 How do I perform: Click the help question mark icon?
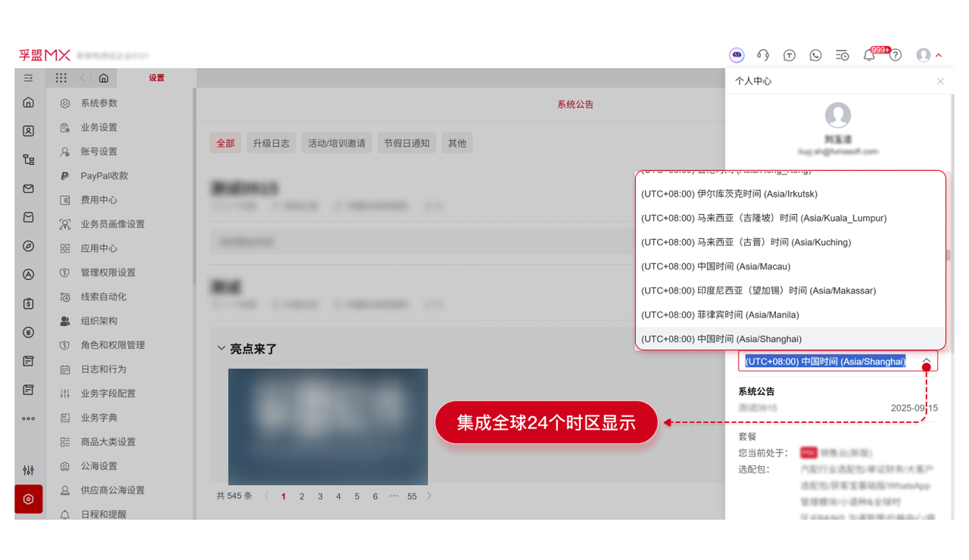coord(896,54)
